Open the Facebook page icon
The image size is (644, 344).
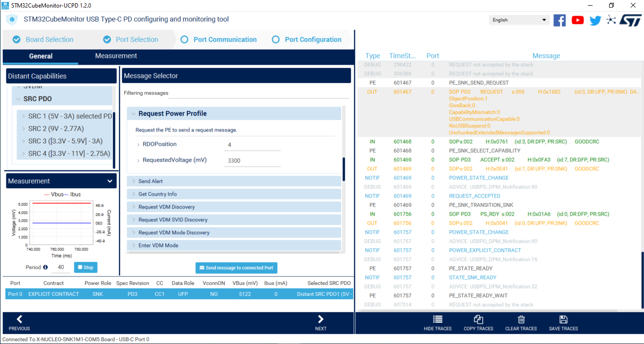[x=560, y=20]
